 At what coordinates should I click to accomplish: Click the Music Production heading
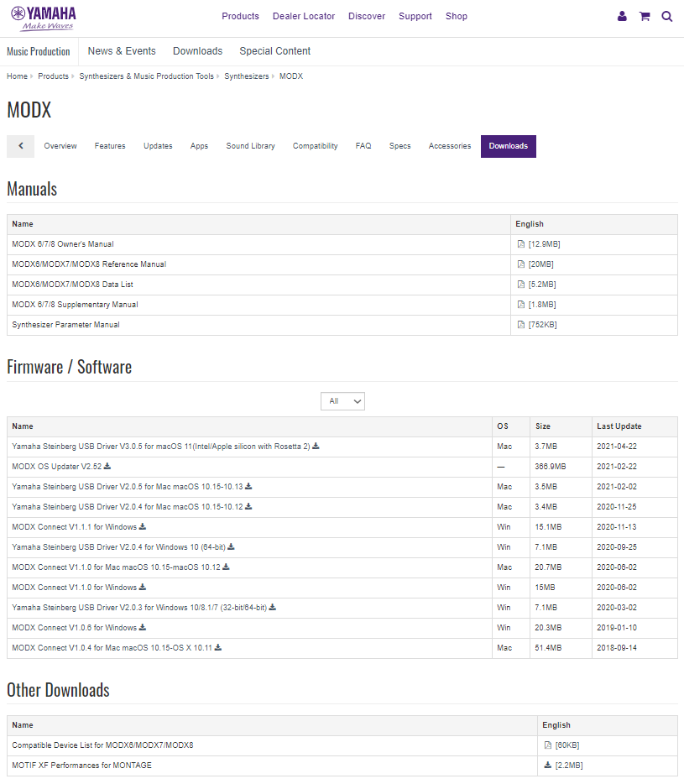point(39,51)
